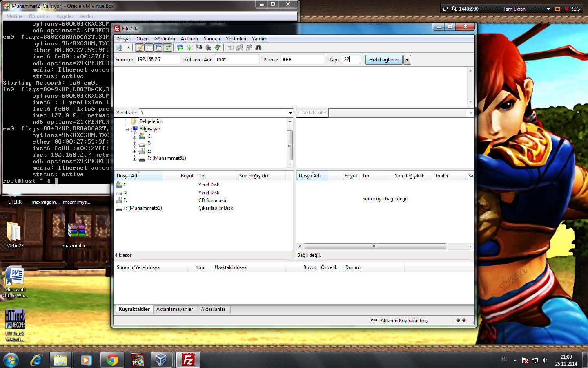
Task: Open the Windows Start menu
Action: click(x=11, y=360)
